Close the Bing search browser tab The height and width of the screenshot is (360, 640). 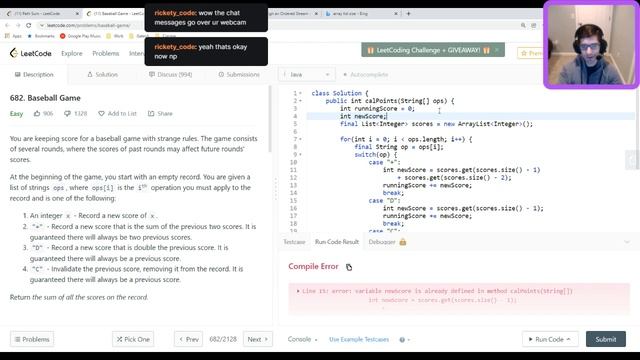(396, 13)
